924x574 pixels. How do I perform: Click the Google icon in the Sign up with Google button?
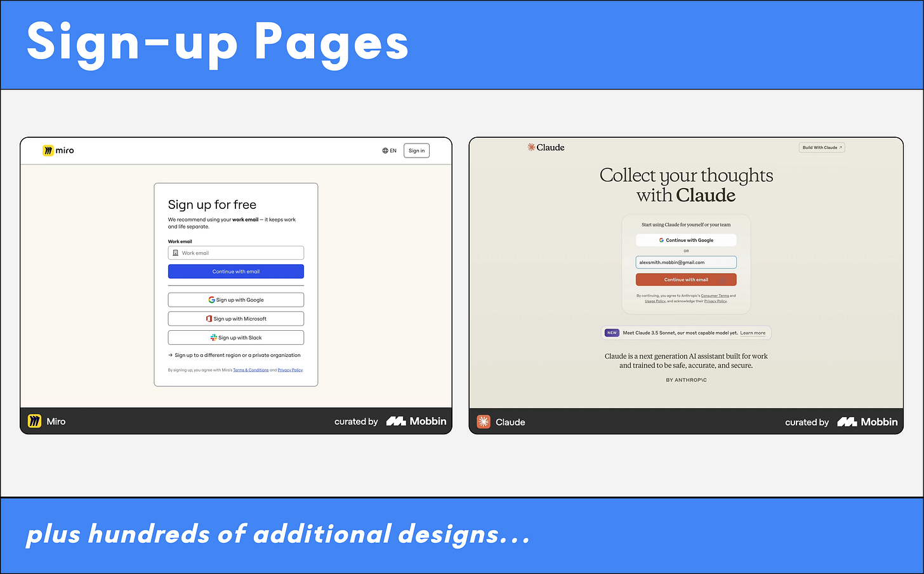pyautogui.click(x=211, y=300)
